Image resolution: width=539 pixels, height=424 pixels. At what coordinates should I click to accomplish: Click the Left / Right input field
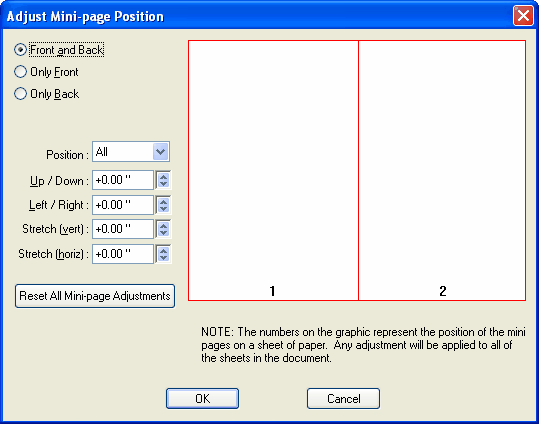tap(123, 205)
